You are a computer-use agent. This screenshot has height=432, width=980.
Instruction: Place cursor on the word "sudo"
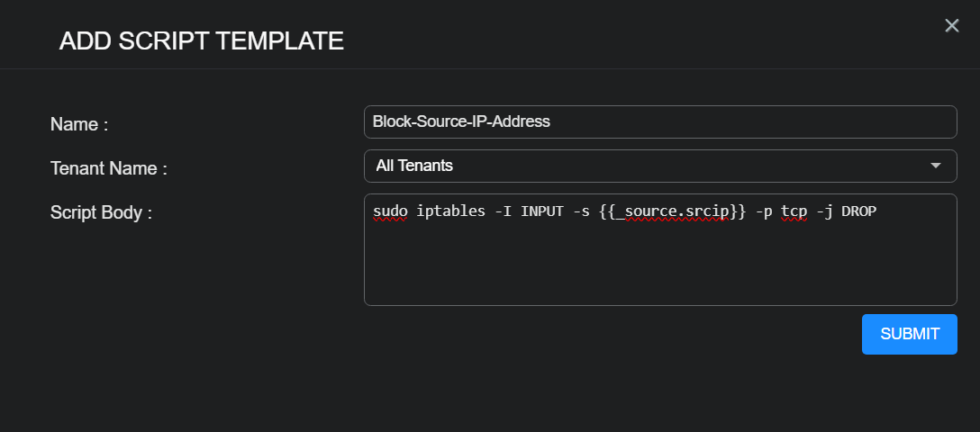coord(390,211)
